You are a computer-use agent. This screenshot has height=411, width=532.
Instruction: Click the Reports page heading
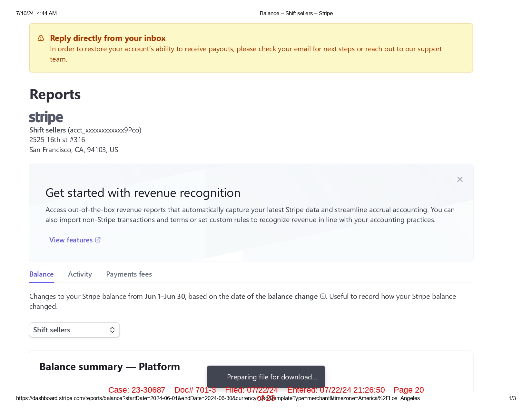pos(55,95)
